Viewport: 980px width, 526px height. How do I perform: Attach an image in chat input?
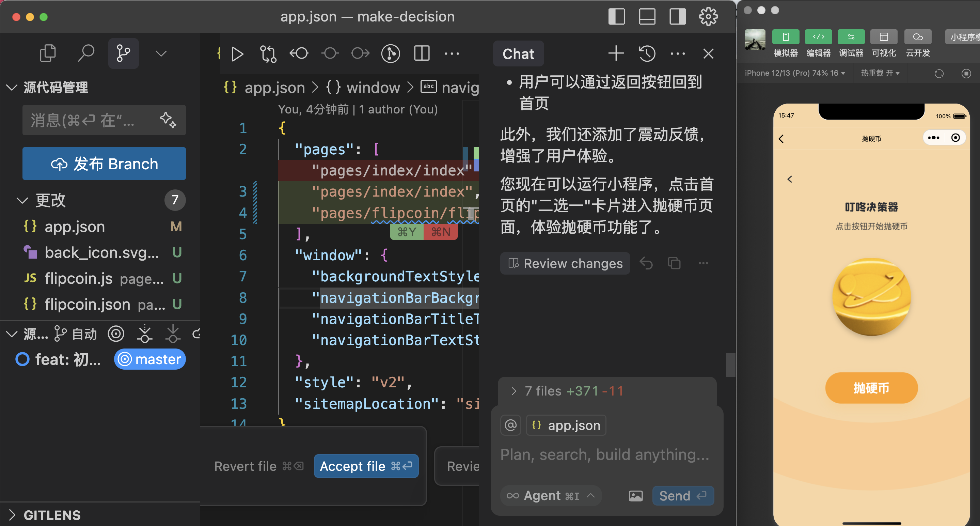(635, 496)
